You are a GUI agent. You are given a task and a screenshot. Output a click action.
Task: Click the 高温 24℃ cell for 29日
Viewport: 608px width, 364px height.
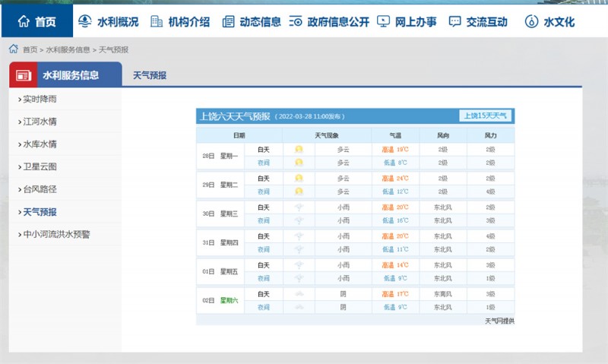(395, 179)
